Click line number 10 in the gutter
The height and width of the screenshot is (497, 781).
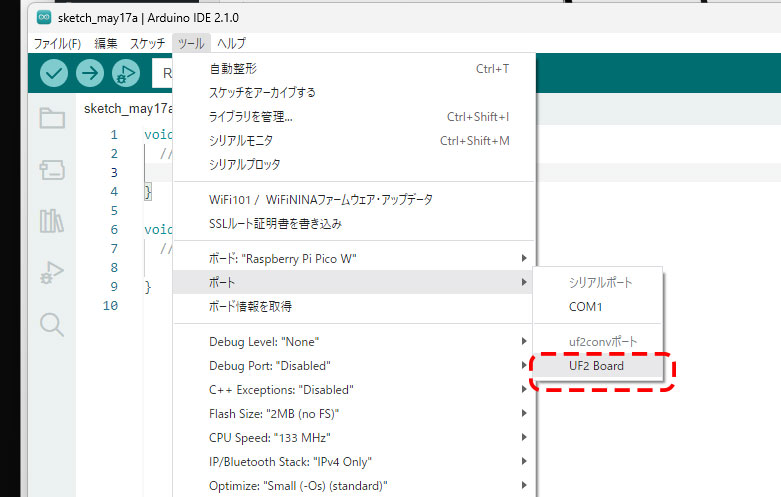111,306
